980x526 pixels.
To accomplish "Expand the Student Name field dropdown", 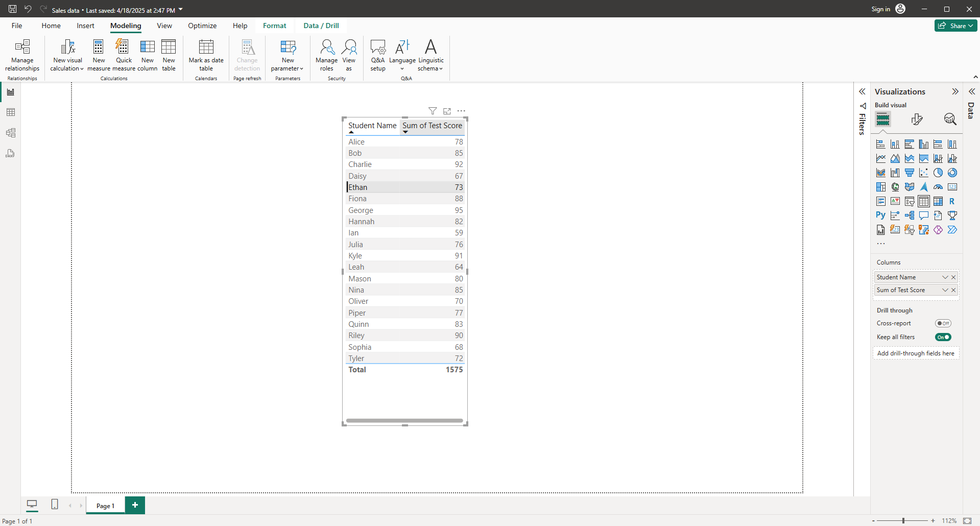I will tap(945, 277).
